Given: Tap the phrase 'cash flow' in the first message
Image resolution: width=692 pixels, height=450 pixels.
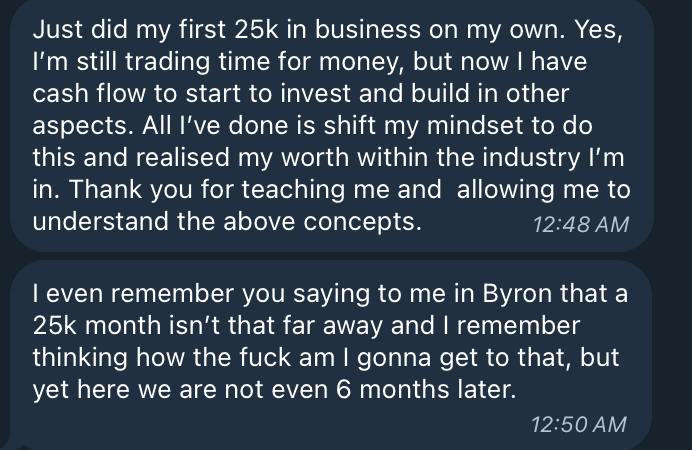Looking at the screenshot, I should [89, 94].
